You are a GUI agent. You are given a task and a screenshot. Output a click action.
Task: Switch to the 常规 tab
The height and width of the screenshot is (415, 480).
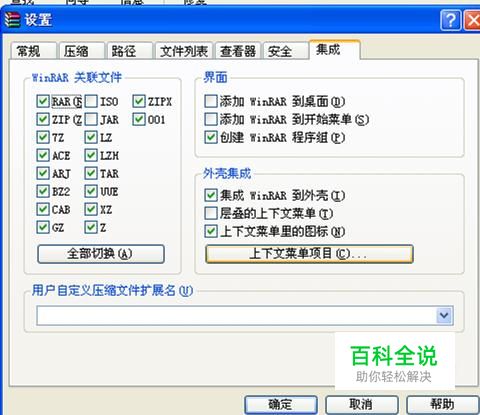click(33, 51)
